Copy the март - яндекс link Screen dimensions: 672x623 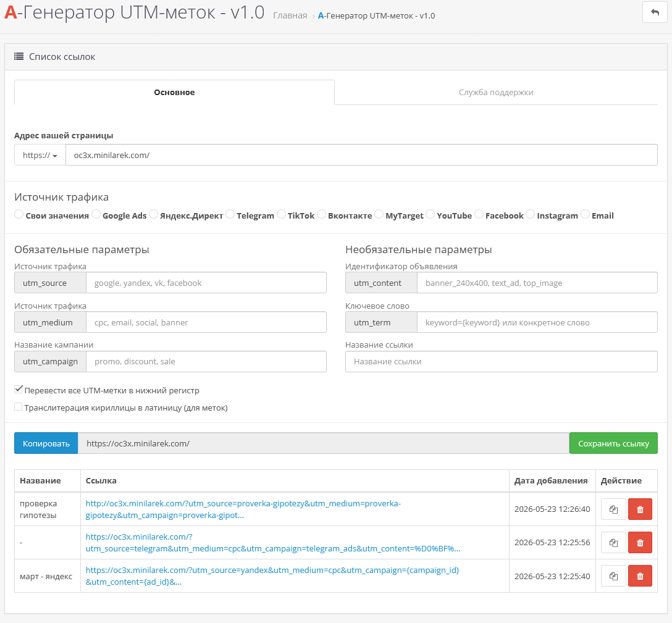[613, 576]
